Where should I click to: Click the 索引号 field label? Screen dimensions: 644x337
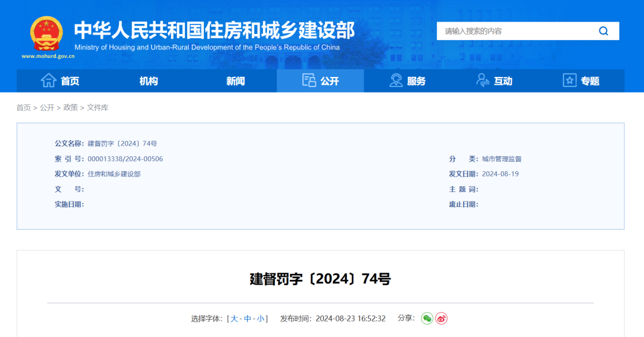pos(69,159)
